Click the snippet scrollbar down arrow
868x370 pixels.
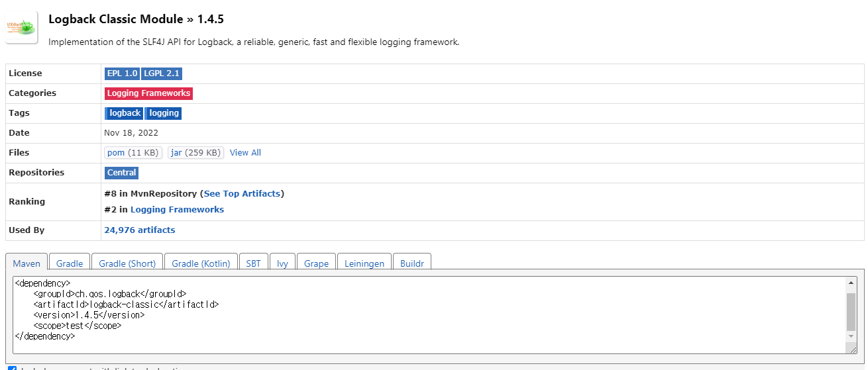click(x=851, y=338)
